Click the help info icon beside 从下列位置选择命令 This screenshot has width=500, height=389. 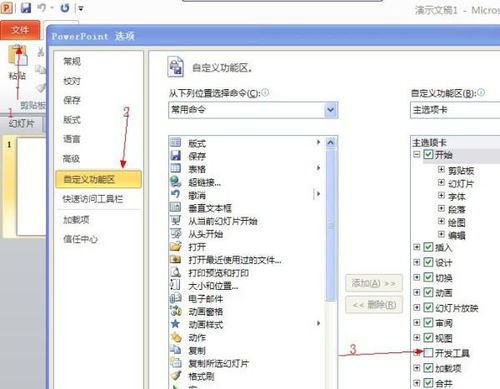(265, 92)
